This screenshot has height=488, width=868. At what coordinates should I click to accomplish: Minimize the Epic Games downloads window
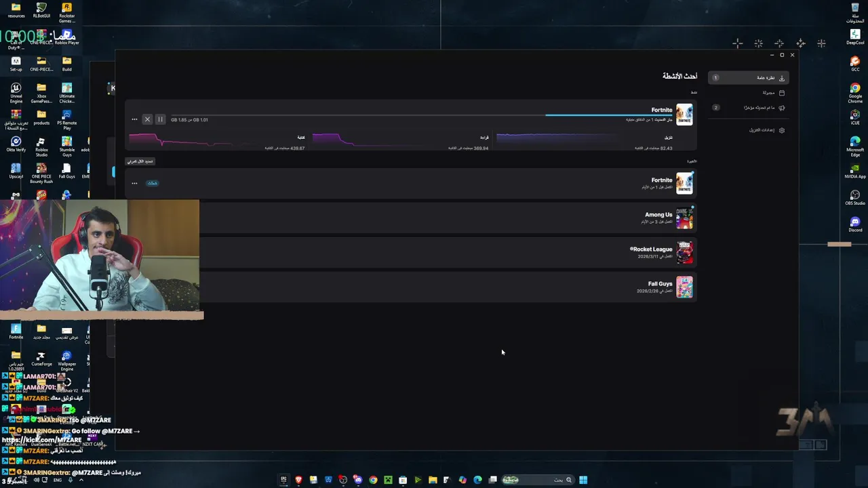tap(772, 55)
